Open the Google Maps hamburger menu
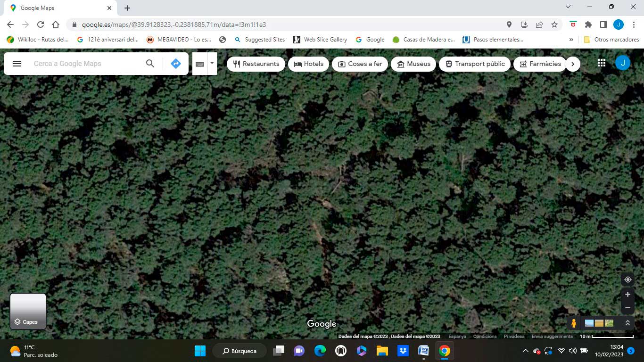 [x=17, y=64]
